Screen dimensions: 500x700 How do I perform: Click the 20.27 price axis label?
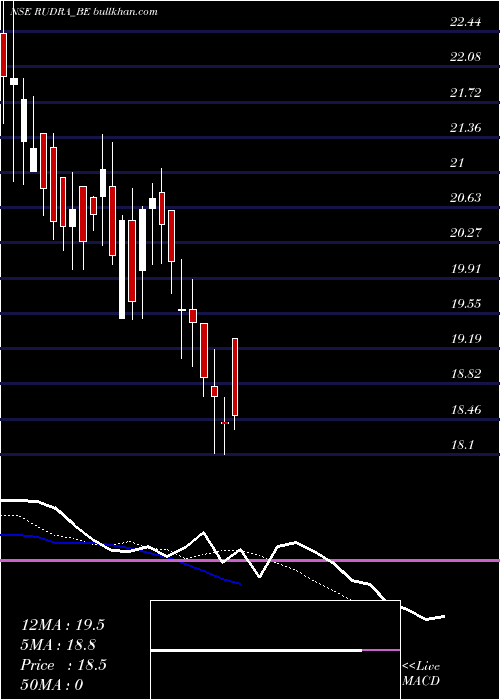466,233
